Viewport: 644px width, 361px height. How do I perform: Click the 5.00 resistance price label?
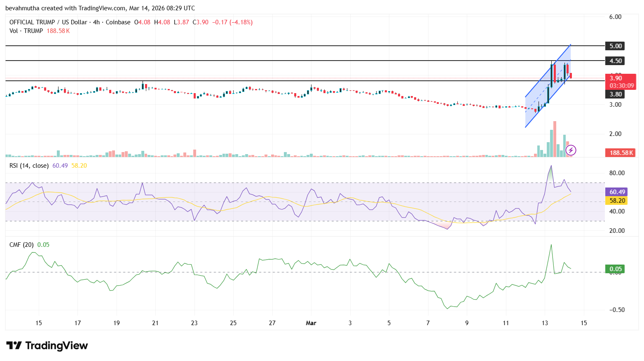(615, 46)
